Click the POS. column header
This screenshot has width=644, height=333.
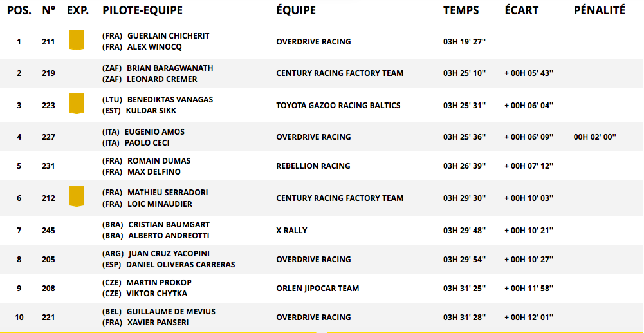tap(19, 11)
